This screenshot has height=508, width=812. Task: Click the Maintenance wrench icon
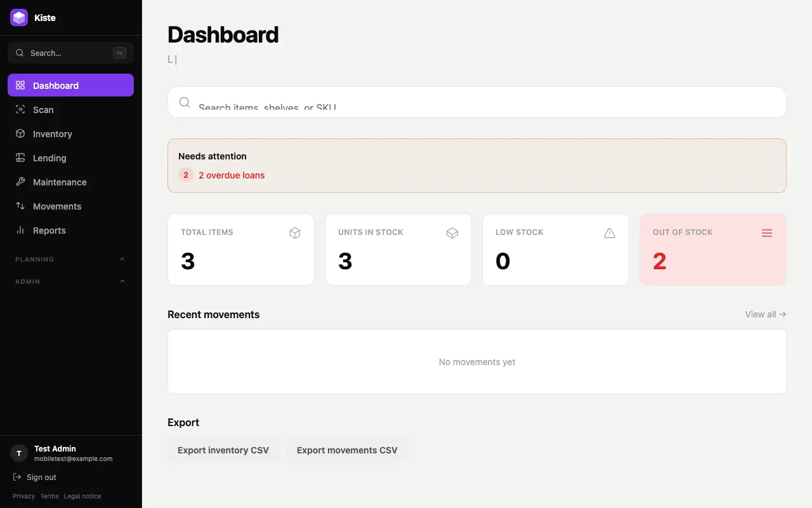[20, 182]
